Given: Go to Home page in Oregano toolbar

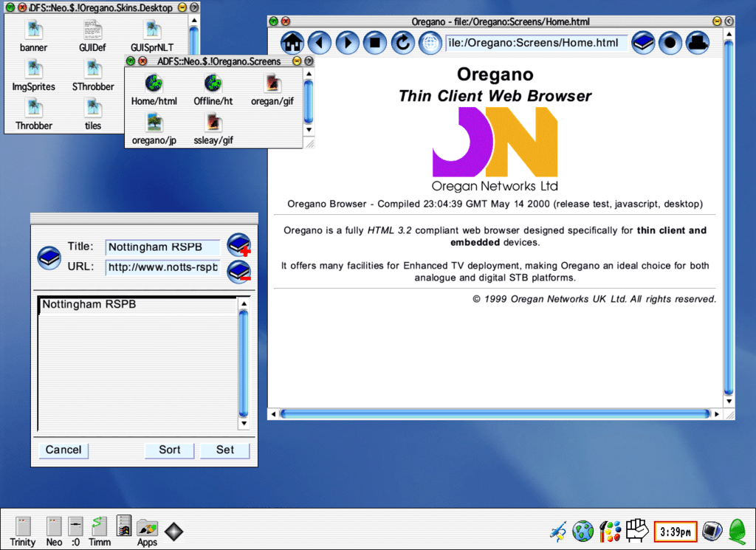Looking at the screenshot, I should 292,43.
